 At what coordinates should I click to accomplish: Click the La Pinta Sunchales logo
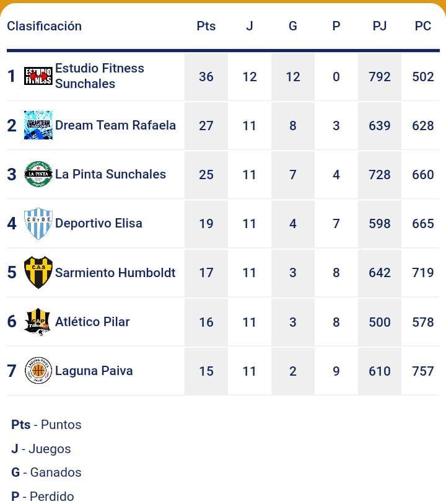[x=38, y=174]
